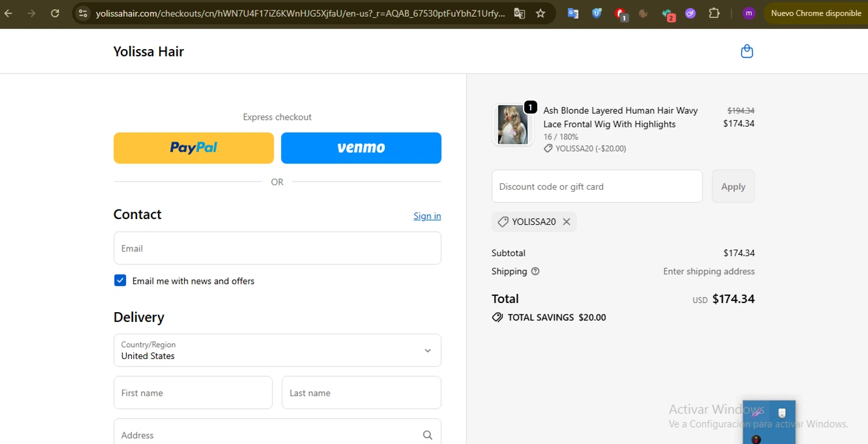Click 'Express checkout' label
Screen dimensions: 868x444
[277, 117]
